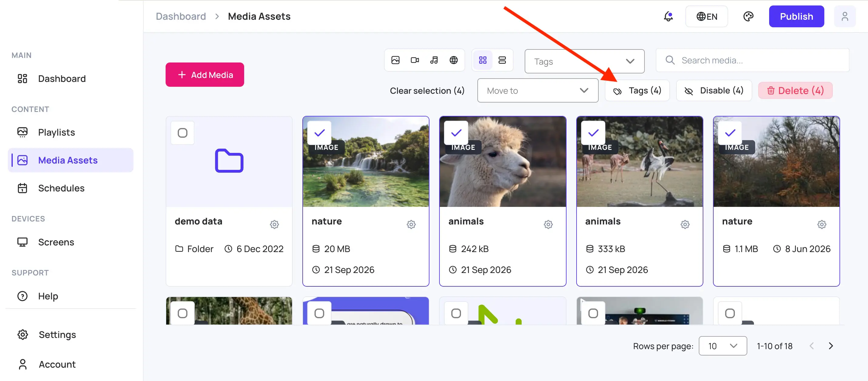The height and width of the screenshot is (381, 868).
Task: Click the Add Media button
Action: (205, 75)
